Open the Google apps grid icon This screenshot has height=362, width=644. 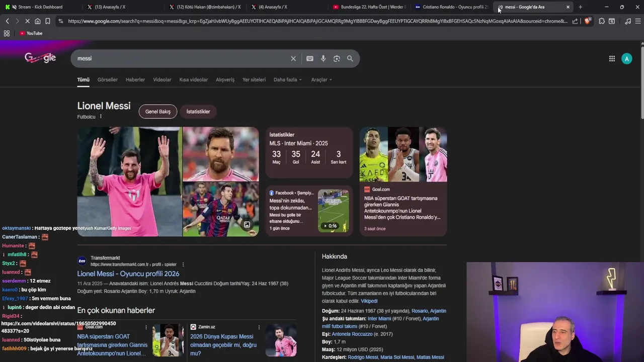[612, 58]
